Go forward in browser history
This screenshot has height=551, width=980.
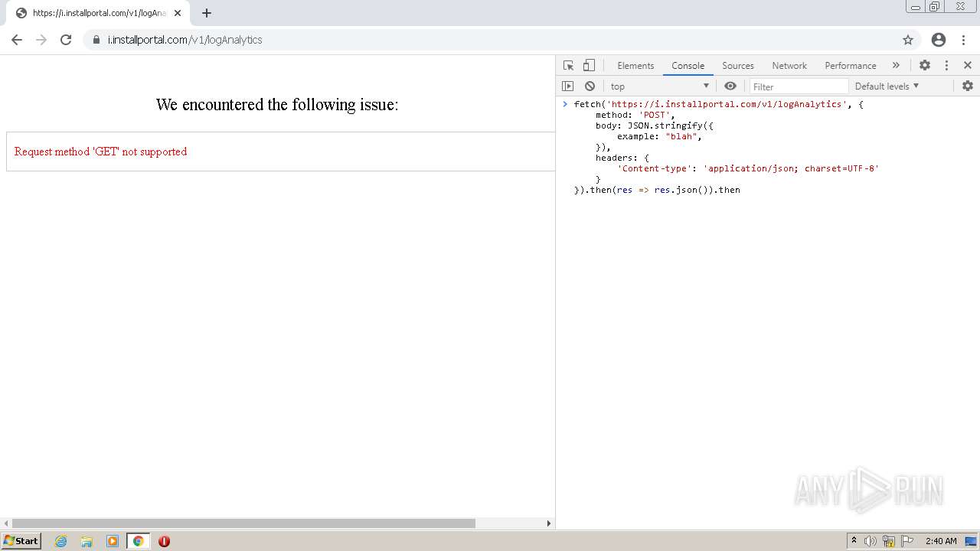[41, 40]
